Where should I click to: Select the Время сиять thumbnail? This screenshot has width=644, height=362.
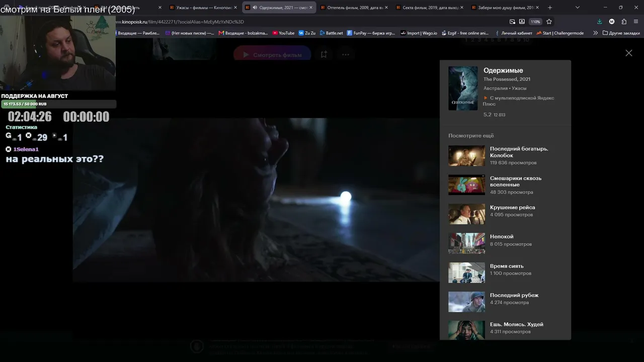click(x=466, y=273)
